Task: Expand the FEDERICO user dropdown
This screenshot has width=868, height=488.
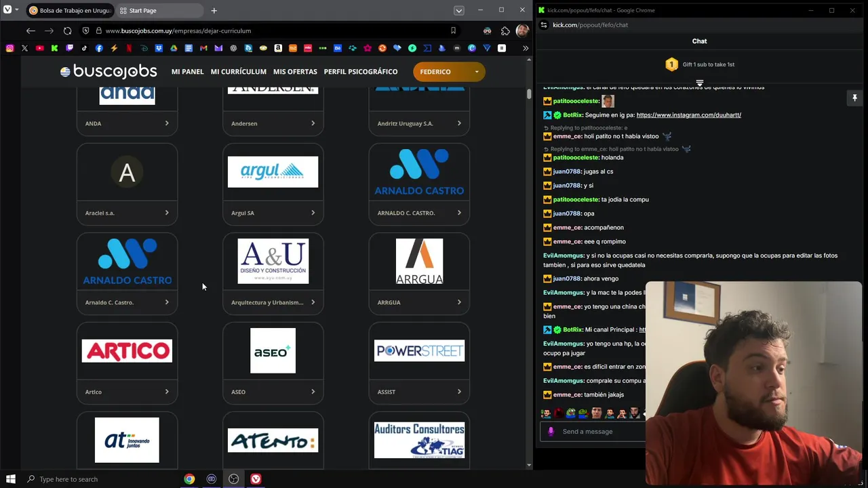Action: (449, 72)
